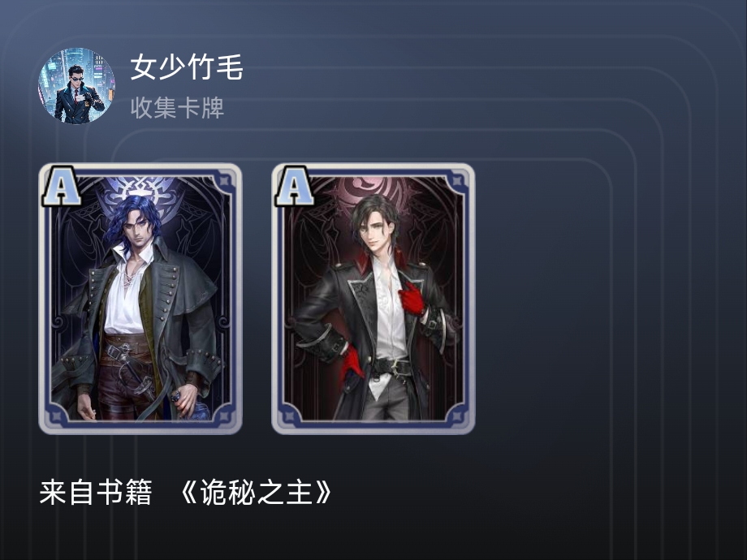Click the A rank badge on the red-gloved card
The image size is (747, 560).
(x=294, y=186)
